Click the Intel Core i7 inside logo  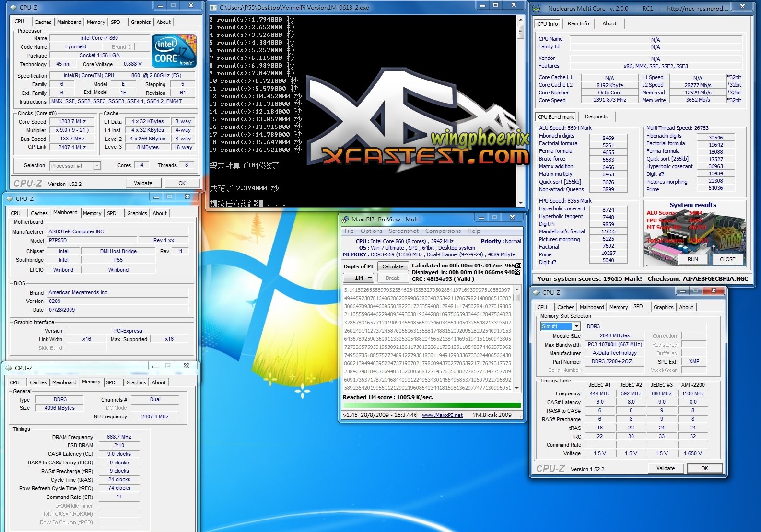pos(175,51)
